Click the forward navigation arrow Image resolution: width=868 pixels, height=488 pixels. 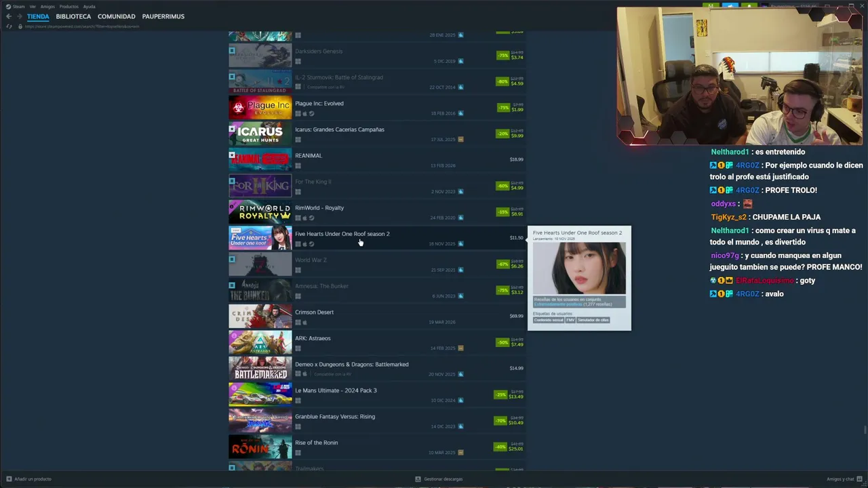(20, 16)
